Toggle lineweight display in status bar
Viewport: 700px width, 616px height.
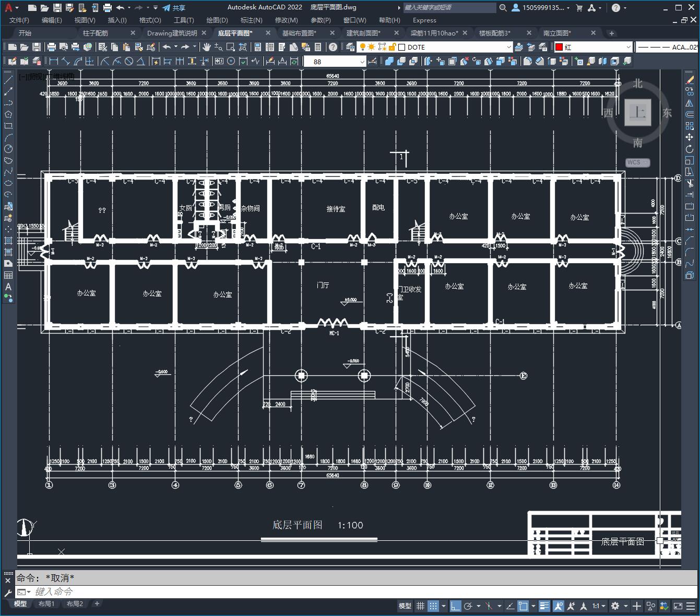coord(544,606)
